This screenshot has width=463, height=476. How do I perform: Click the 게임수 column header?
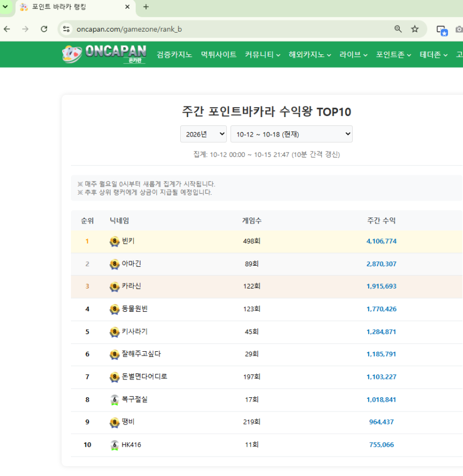(x=252, y=221)
